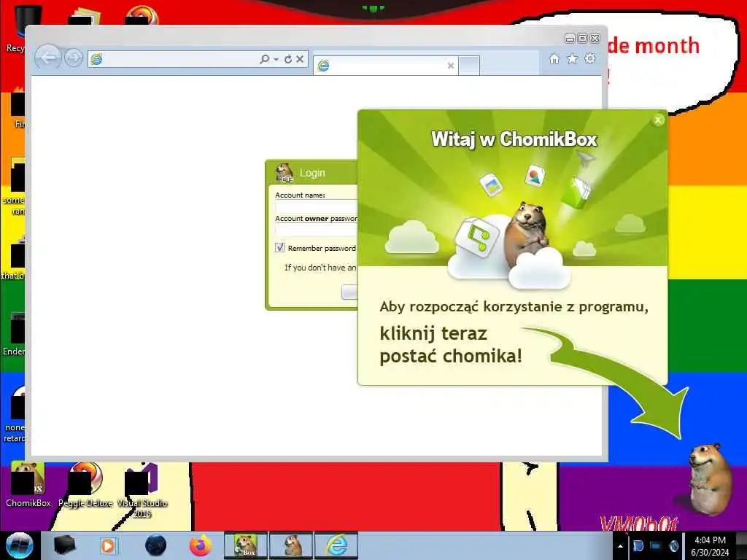Open the Internet Explorer Tools gear
Image resolution: width=747 pixels, height=560 pixels.
[x=589, y=58]
